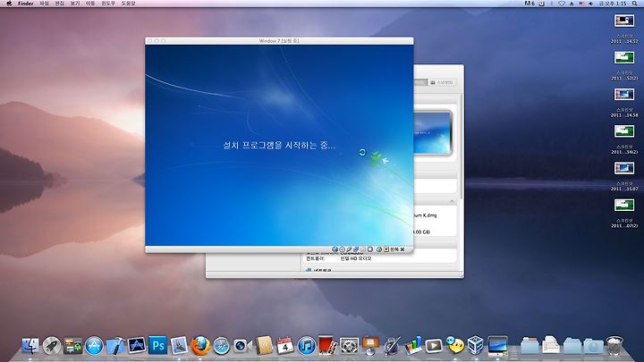644x362 pixels.
Task: Click the snapshots button in VirtualBox Manager
Action: pyautogui.click(x=442, y=82)
